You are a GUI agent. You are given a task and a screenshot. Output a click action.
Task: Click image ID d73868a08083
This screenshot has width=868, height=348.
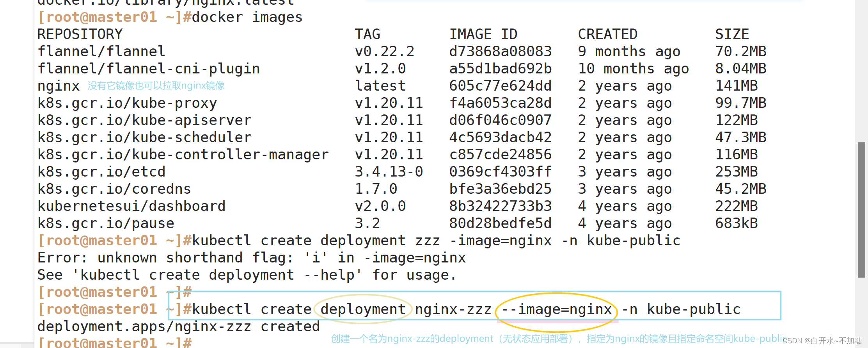[x=501, y=52]
